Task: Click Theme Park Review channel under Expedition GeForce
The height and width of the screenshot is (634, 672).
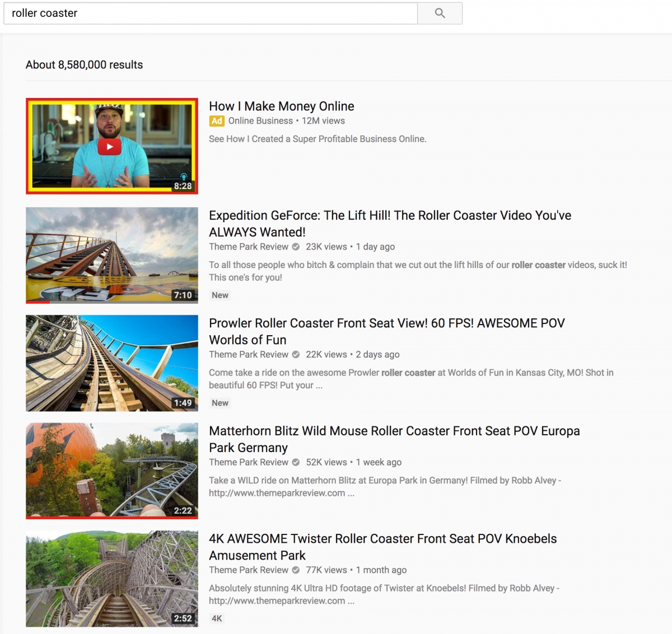Action: tap(249, 247)
